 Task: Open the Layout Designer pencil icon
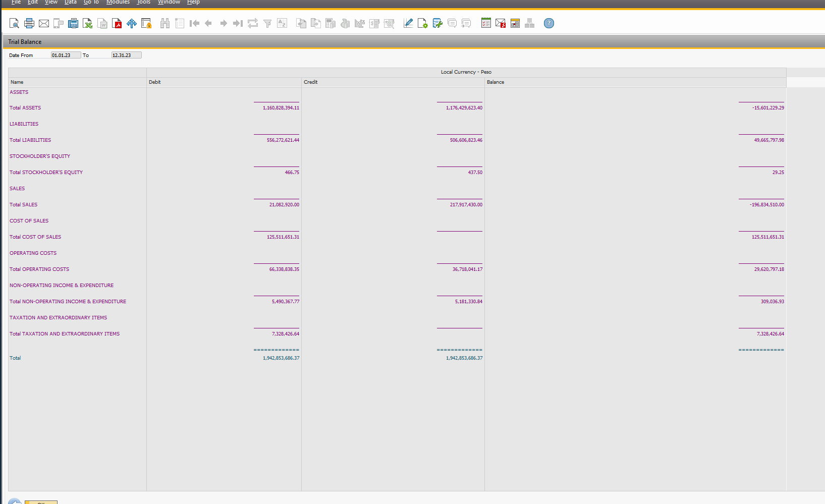(x=408, y=23)
